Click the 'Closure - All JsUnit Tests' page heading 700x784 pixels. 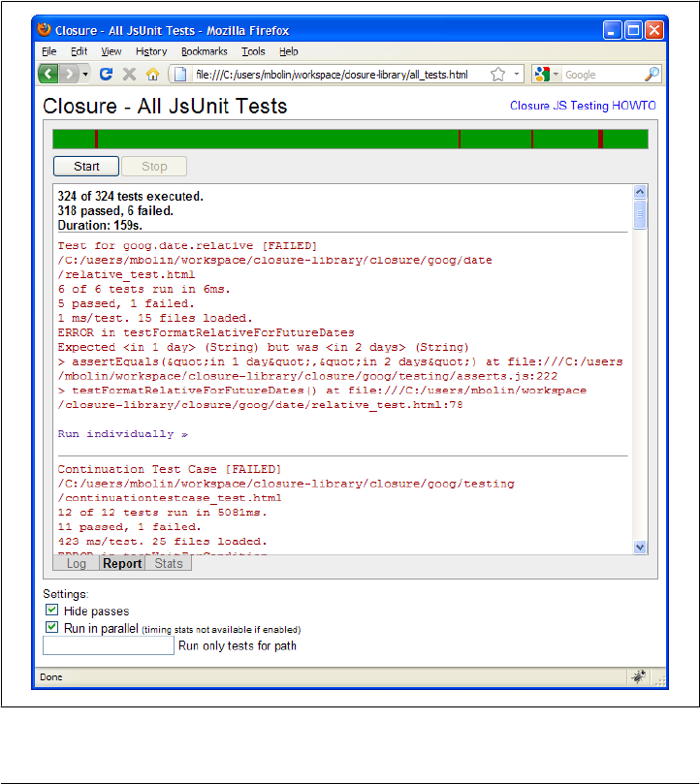click(165, 106)
